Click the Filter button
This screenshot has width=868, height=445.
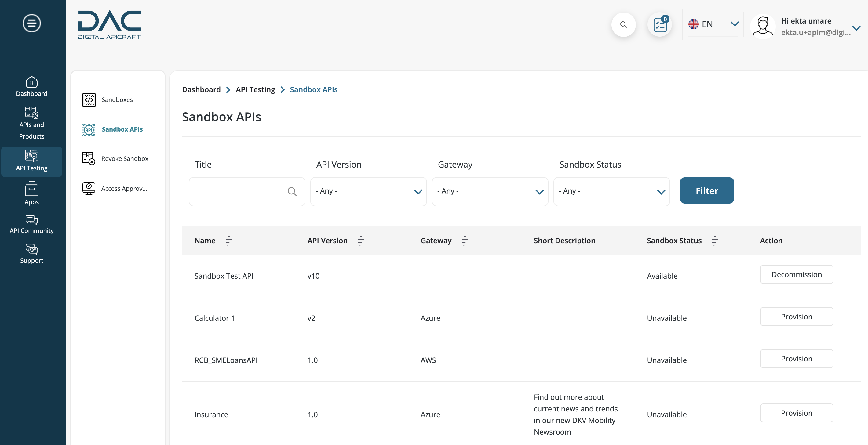pos(707,190)
